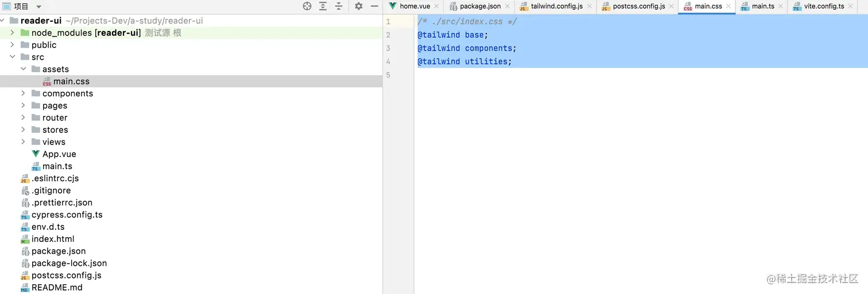
Task: Switch to the home.vue tab
Action: coord(415,6)
